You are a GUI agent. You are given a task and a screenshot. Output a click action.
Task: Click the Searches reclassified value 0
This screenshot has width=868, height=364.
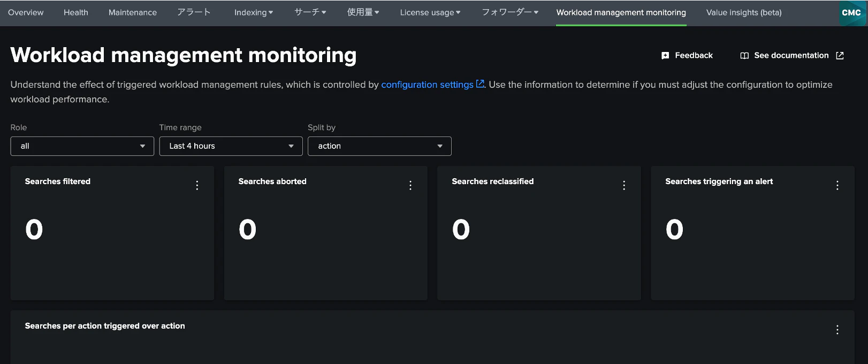point(461,230)
